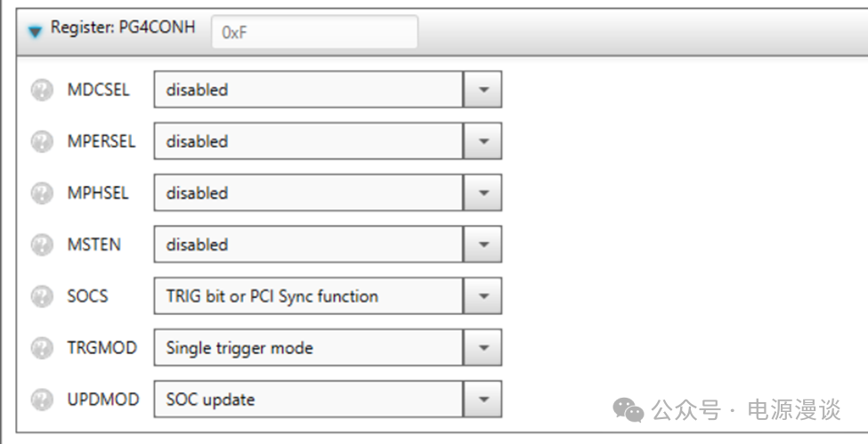
Task: Click the MSTEN dropdown arrow
Action: click(483, 245)
